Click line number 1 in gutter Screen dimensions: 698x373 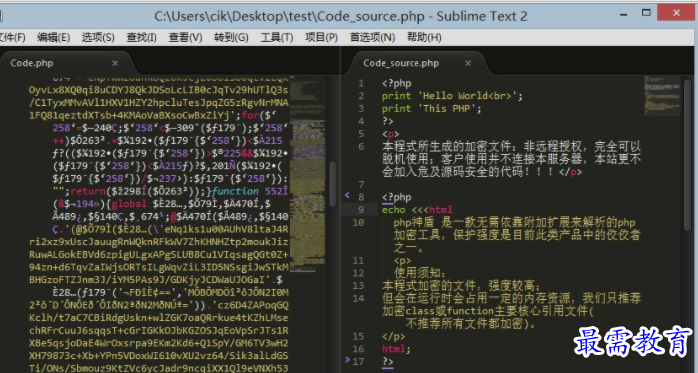tap(361, 83)
